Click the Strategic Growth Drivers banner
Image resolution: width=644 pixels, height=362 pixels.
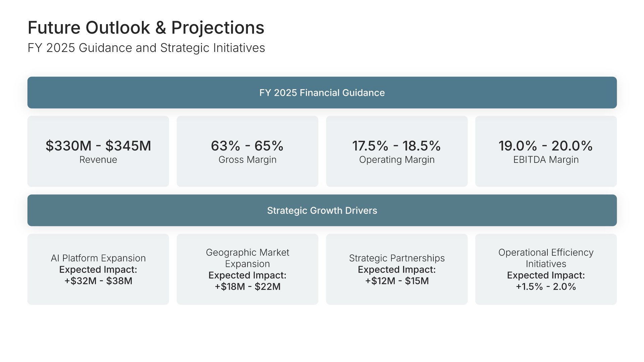tap(322, 210)
